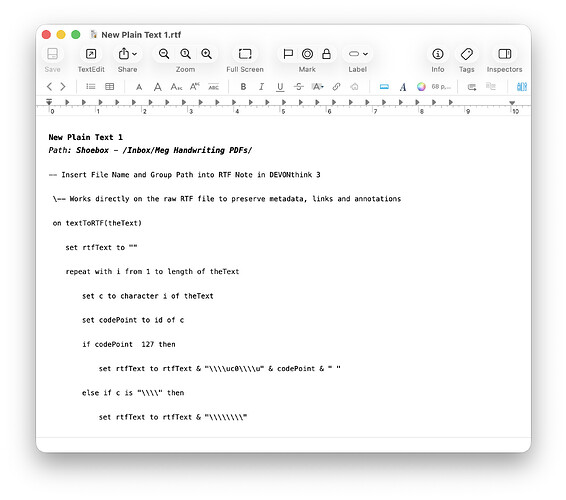Insert a table from format bar
Viewport: 566px width, 500px height.
[109, 87]
